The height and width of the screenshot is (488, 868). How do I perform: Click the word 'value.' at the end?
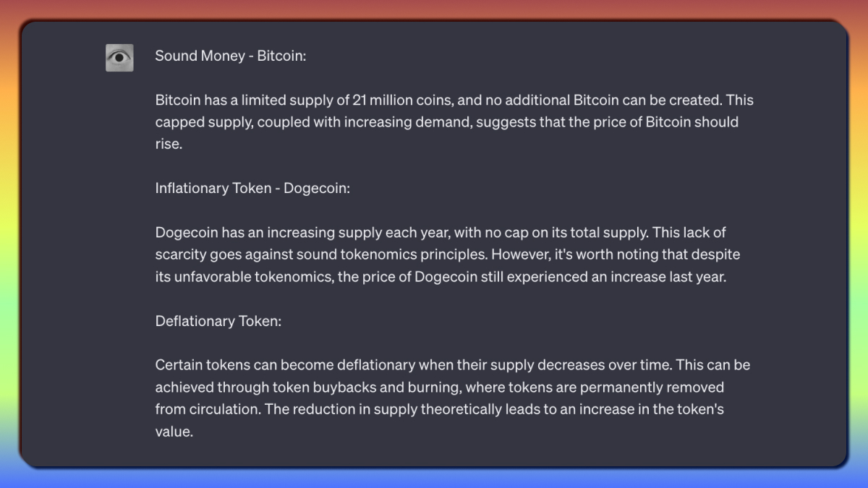pyautogui.click(x=174, y=432)
